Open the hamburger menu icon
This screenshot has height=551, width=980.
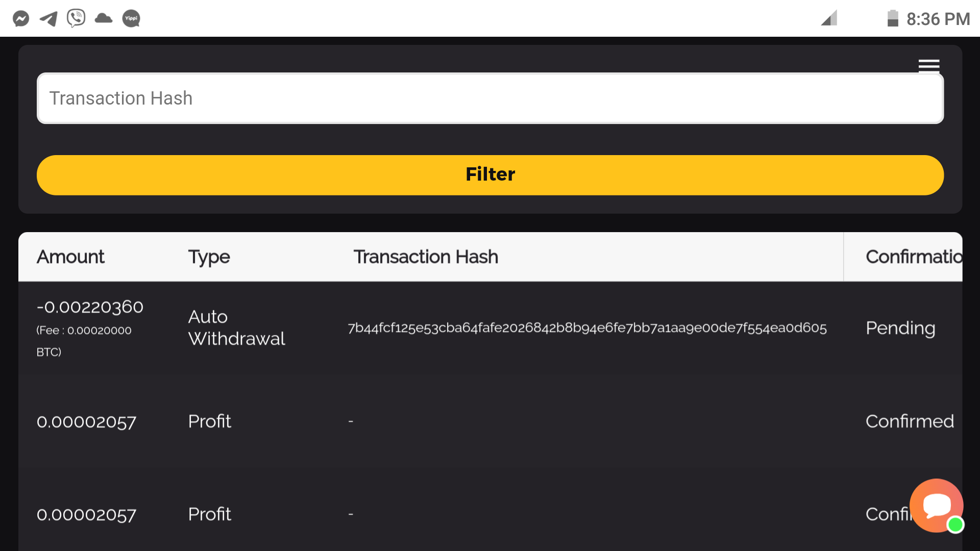click(928, 66)
